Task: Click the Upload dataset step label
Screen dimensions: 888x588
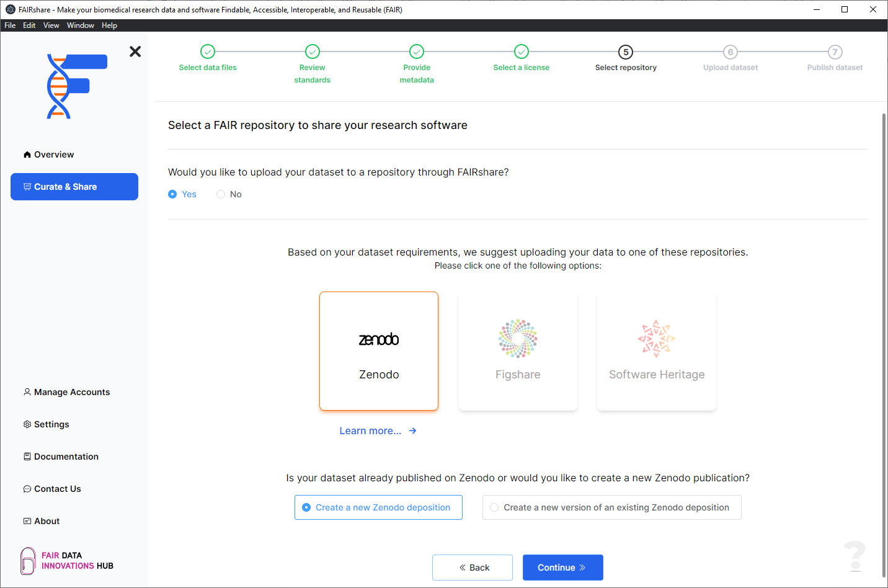Action: (x=730, y=68)
